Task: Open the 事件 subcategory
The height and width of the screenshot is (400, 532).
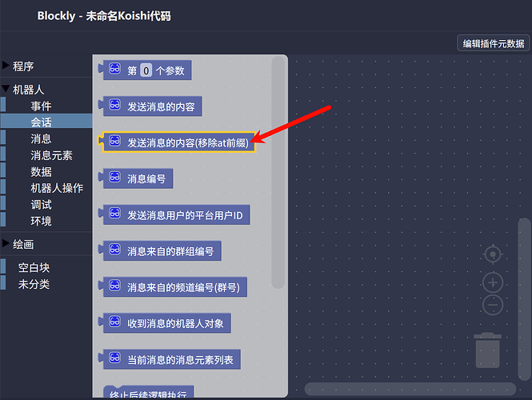Action: pyautogui.click(x=41, y=106)
